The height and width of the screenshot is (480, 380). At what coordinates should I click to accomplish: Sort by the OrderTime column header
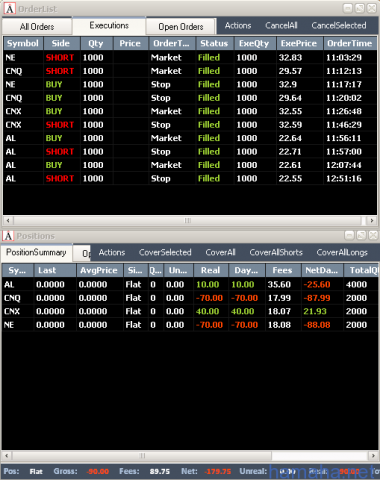(x=350, y=43)
